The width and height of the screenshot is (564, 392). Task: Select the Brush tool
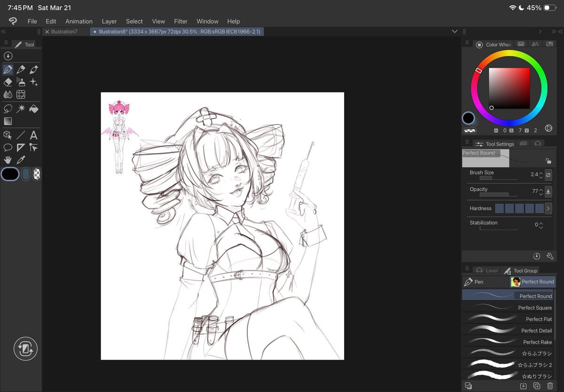coord(34,70)
